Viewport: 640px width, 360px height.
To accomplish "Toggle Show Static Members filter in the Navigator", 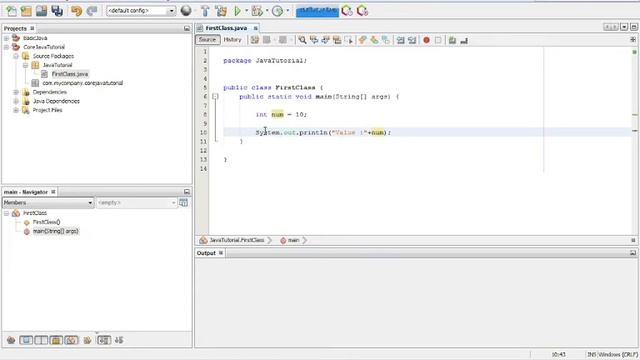I will pyautogui.click(x=41, y=340).
